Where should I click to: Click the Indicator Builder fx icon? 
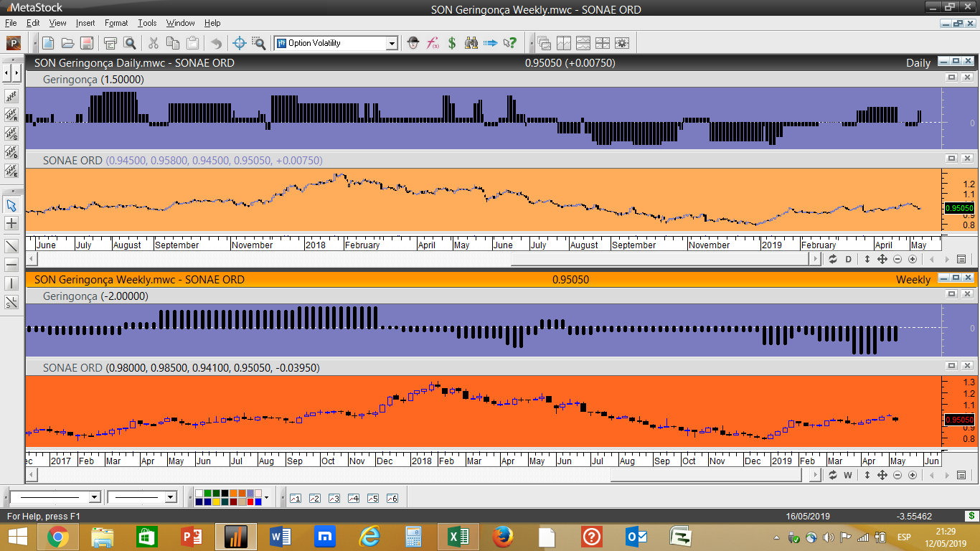(433, 43)
